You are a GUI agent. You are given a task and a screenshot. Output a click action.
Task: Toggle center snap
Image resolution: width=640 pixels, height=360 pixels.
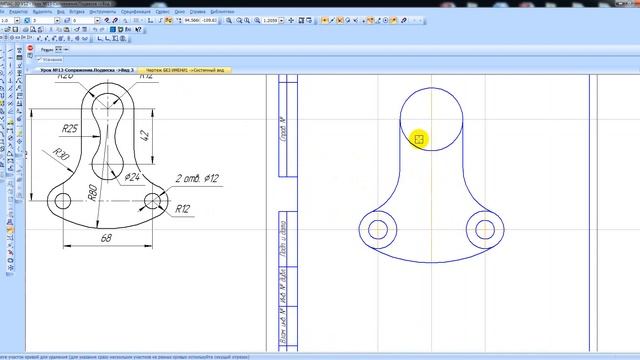(x=385, y=20)
